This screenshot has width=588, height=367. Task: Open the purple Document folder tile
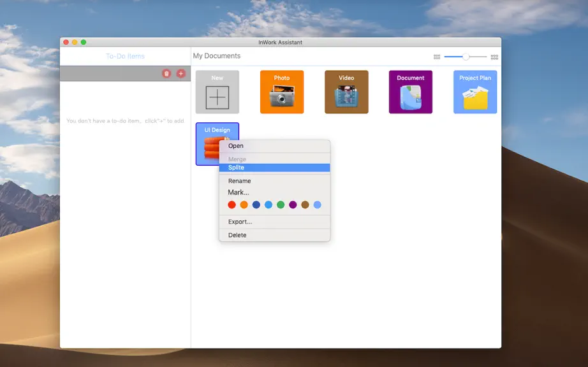pos(411,92)
